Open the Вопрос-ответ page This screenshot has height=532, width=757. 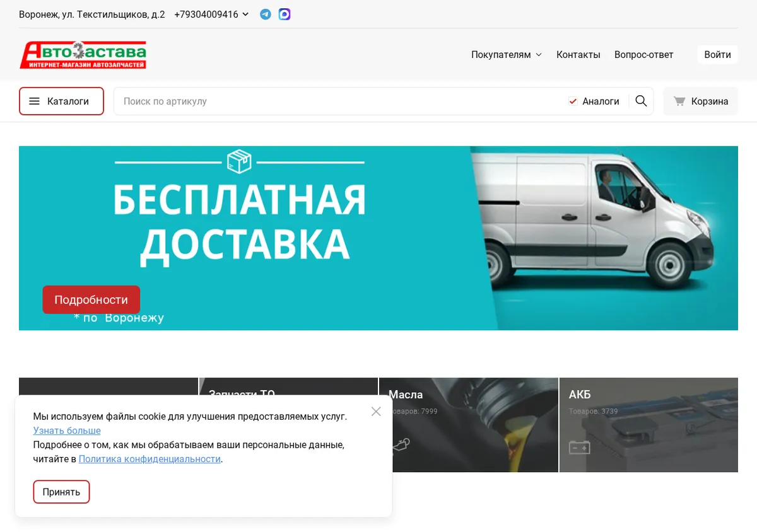click(644, 55)
